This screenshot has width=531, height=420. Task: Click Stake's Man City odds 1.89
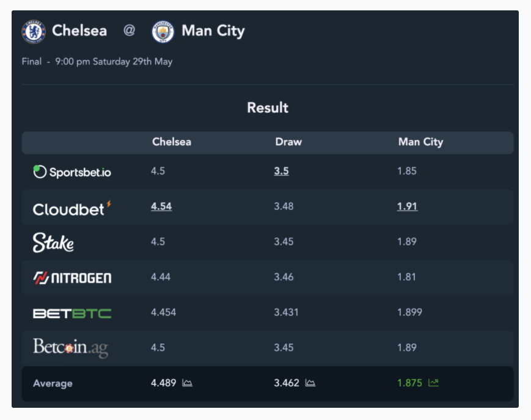tap(407, 242)
